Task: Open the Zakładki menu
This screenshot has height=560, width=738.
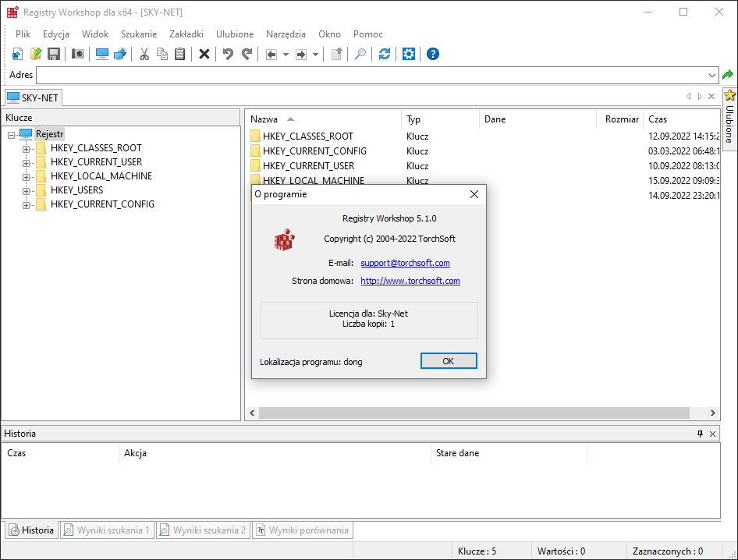Action: pyautogui.click(x=186, y=34)
